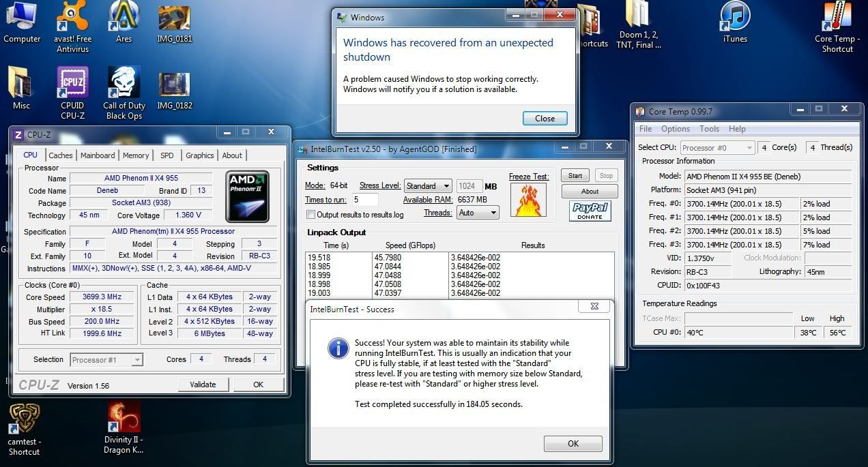Confirm the Success dialog with OK
868x467 pixels.
(x=573, y=444)
